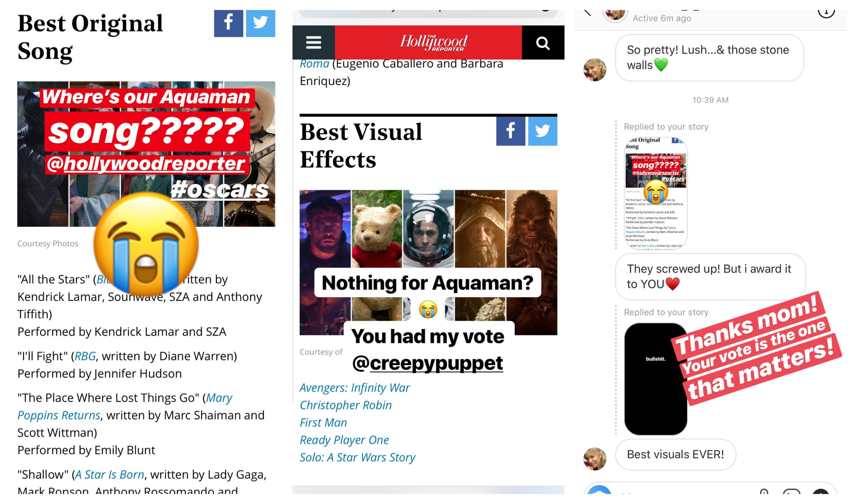Click the Hollywood Reporter logo
Image resolution: width=857 pixels, height=504 pixels.
click(433, 43)
